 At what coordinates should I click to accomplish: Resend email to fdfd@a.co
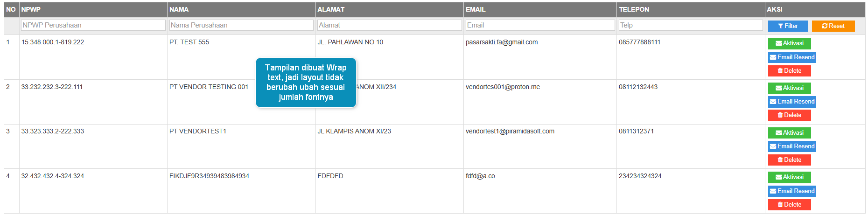pos(792,191)
